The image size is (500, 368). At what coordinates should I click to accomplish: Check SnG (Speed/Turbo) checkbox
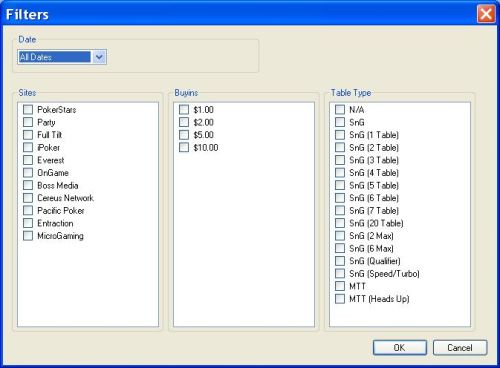click(340, 273)
